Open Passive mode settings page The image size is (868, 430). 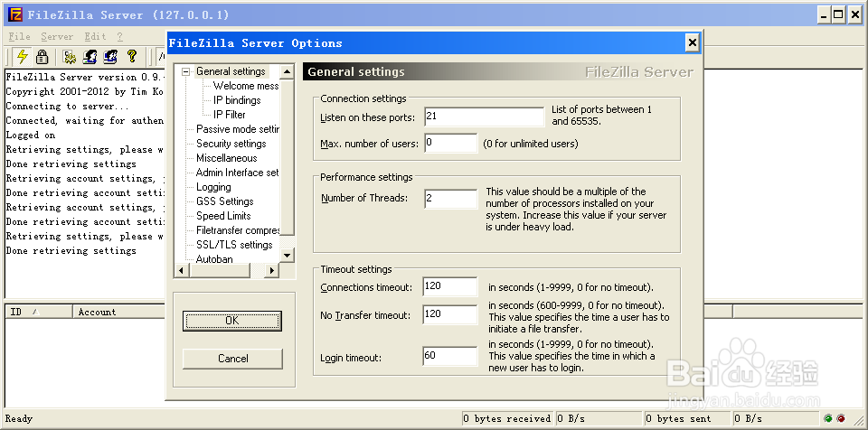pyautogui.click(x=238, y=129)
